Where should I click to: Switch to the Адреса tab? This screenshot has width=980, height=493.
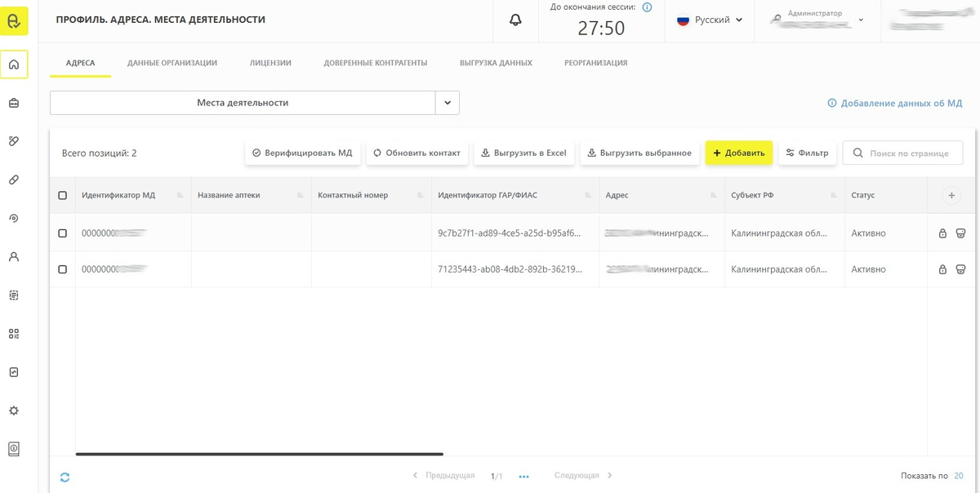80,63
